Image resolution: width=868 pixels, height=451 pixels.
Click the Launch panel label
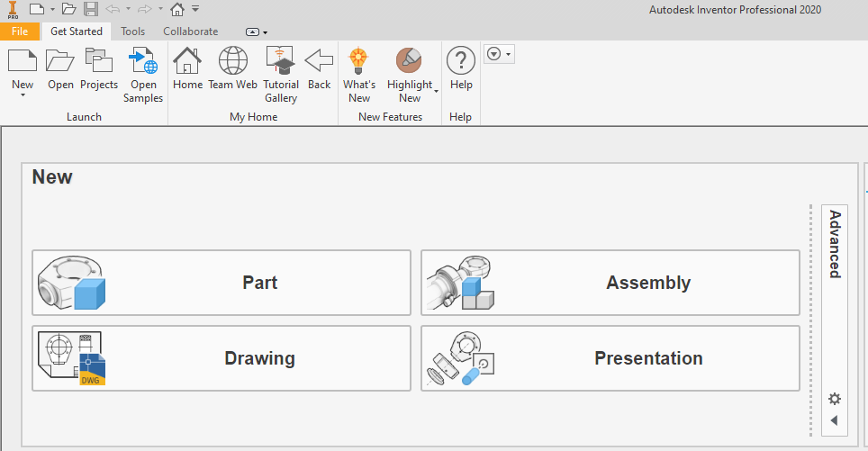pos(84,117)
